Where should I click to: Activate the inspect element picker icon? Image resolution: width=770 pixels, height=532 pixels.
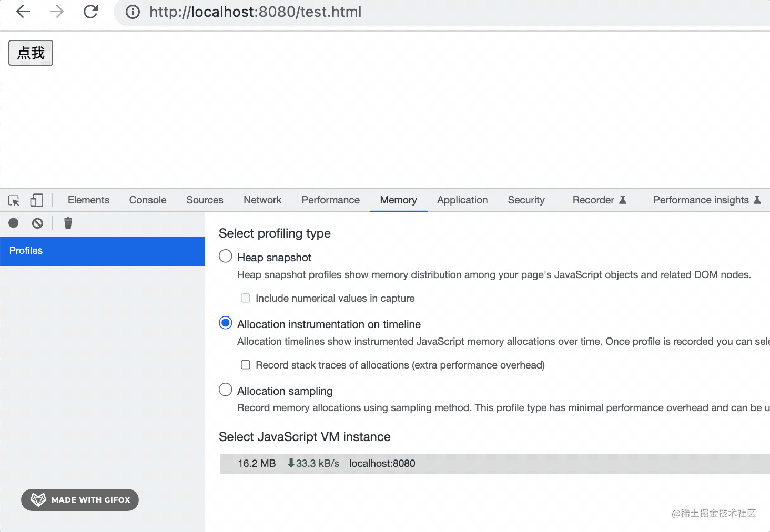pyautogui.click(x=14, y=200)
